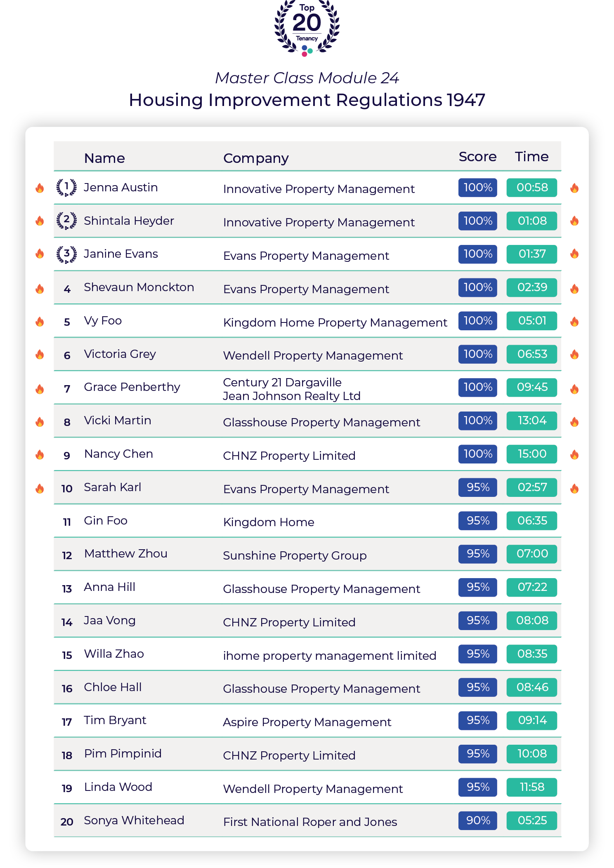Click the Name column header

pos(104,158)
